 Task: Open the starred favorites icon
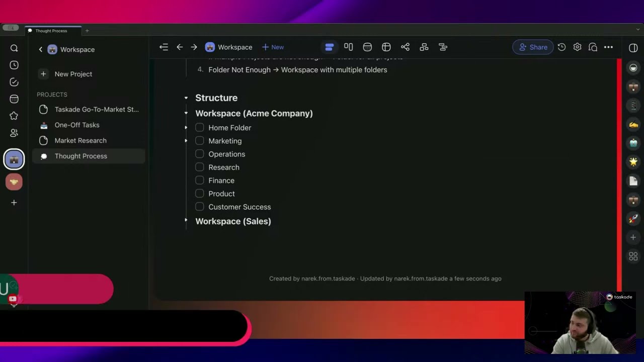14,116
